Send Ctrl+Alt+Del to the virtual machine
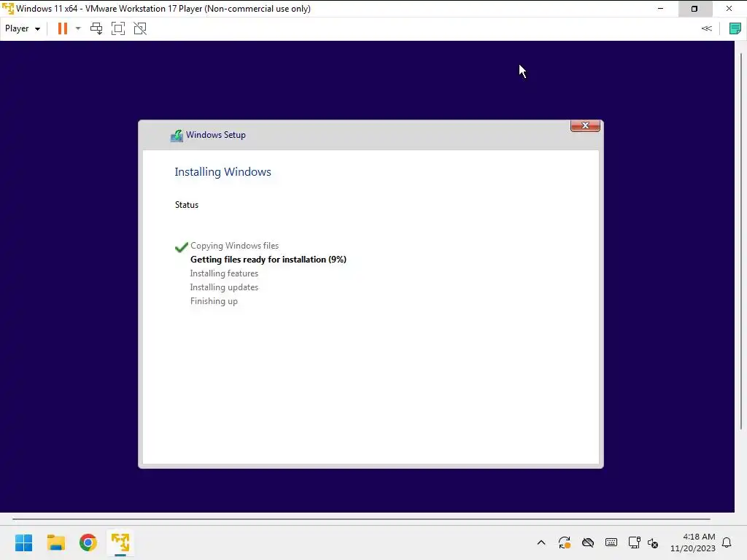747x560 pixels. tap(96, 28)
